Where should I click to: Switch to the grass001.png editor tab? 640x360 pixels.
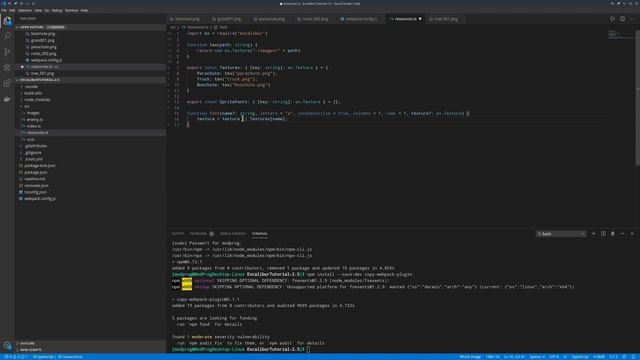click(x=229, y=19)
